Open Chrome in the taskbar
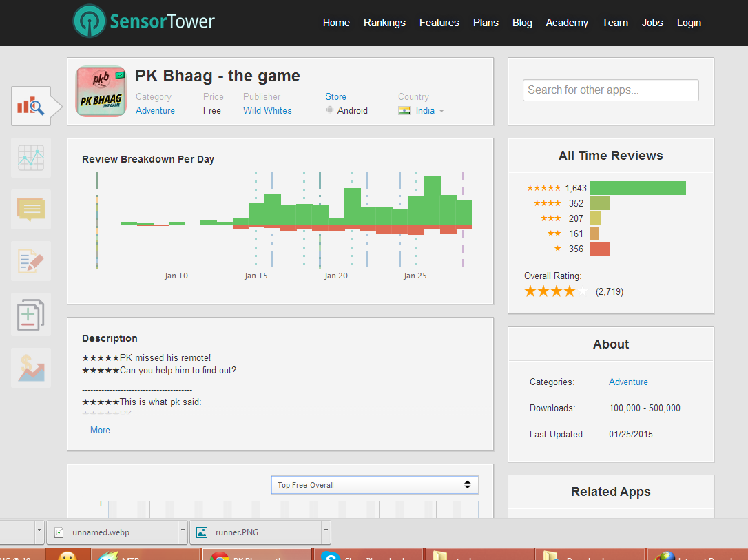Screen dimensions: 748x560 (x=257, y=554)
